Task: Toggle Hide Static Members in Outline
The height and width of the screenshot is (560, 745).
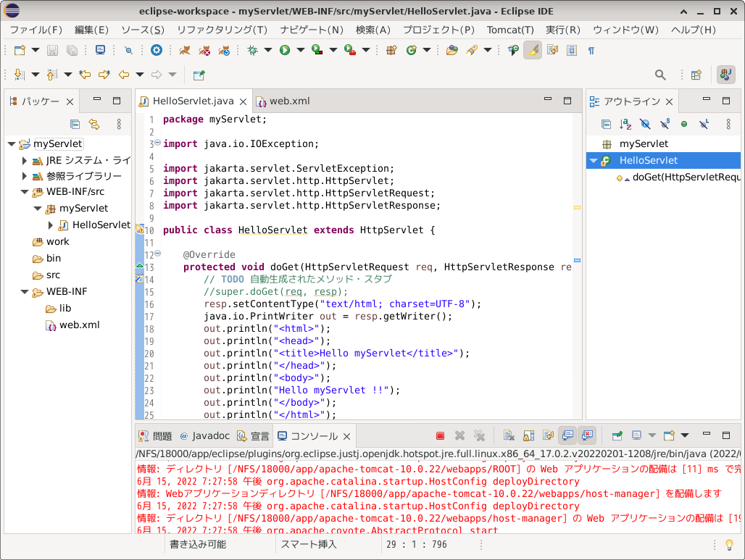Action: click(x=665, y=125)
